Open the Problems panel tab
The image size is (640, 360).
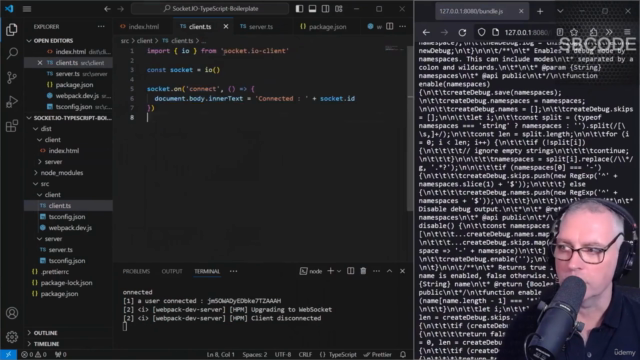(136, 271)
